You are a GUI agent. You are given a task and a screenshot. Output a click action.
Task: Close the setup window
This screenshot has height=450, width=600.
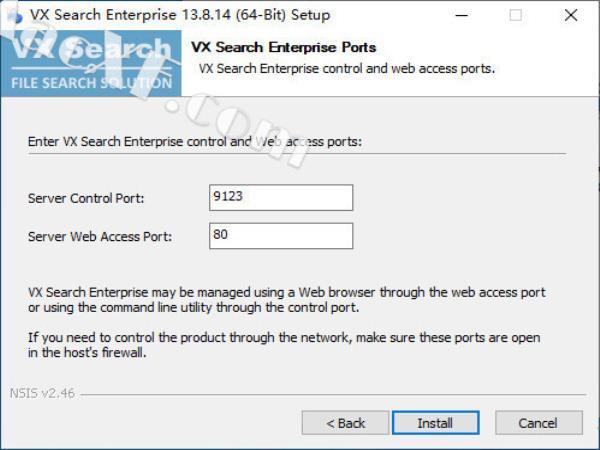(571, 15)
